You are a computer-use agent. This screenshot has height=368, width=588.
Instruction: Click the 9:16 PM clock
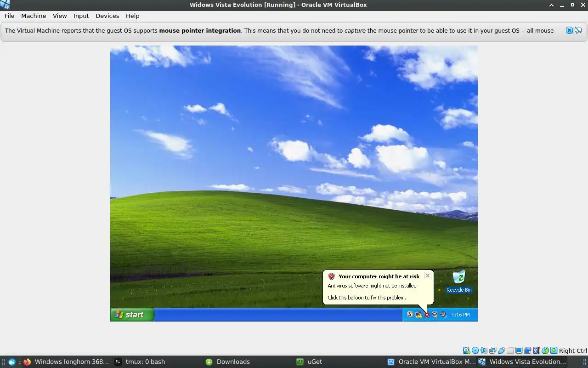[x=461, y=315]
